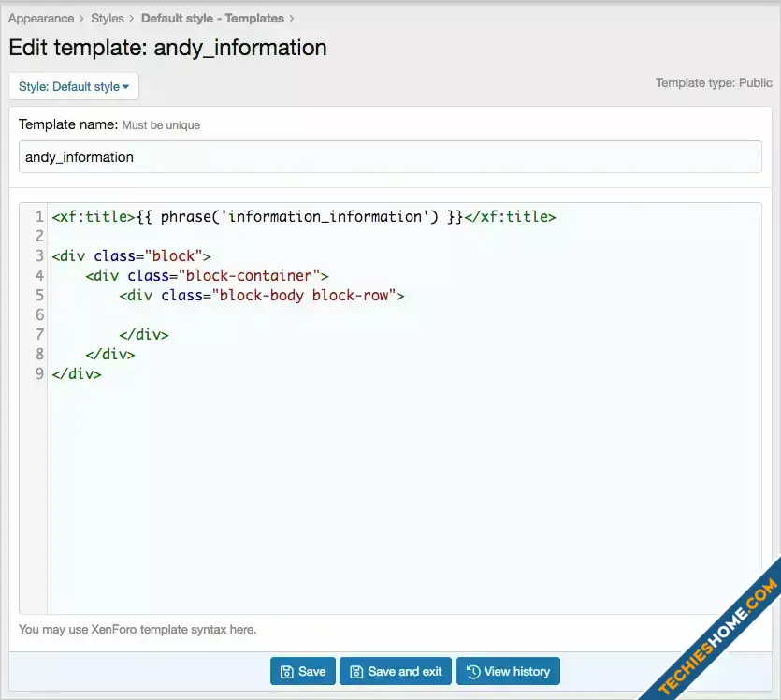Click code line with block-body block-row

click(x=262, y=296)
